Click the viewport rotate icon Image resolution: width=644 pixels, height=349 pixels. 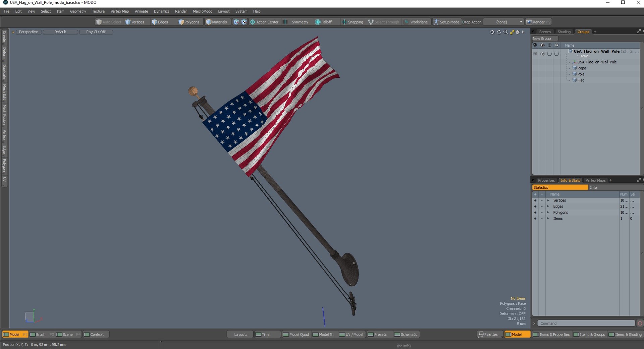pyautogui.click(x=499, y=32)
